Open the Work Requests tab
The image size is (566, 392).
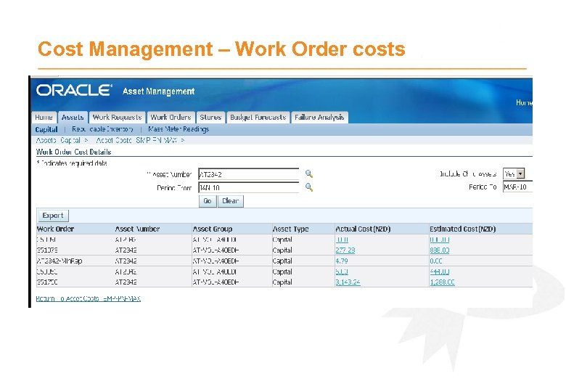(x=118, y=118)
